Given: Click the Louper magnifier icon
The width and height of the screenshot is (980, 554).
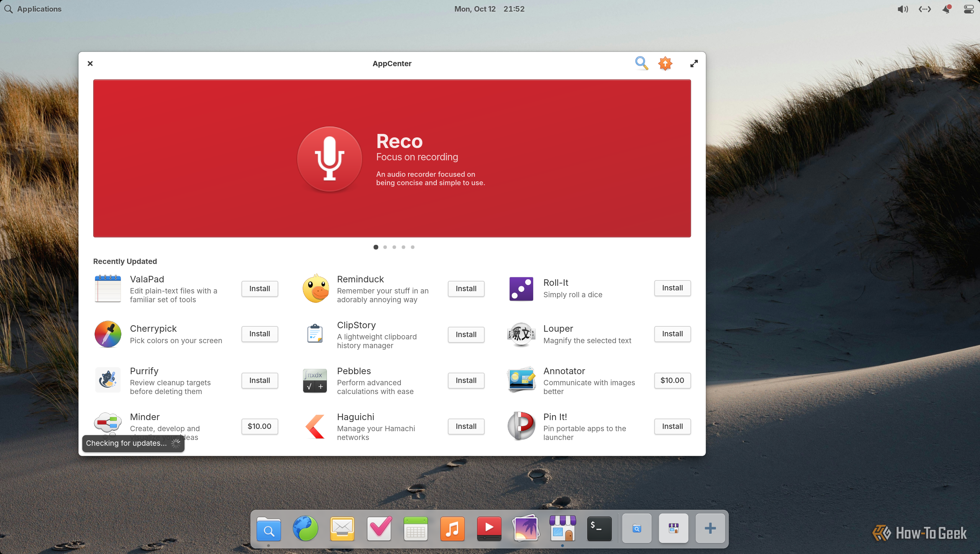Looking at the screenshot, I should 521,334.
